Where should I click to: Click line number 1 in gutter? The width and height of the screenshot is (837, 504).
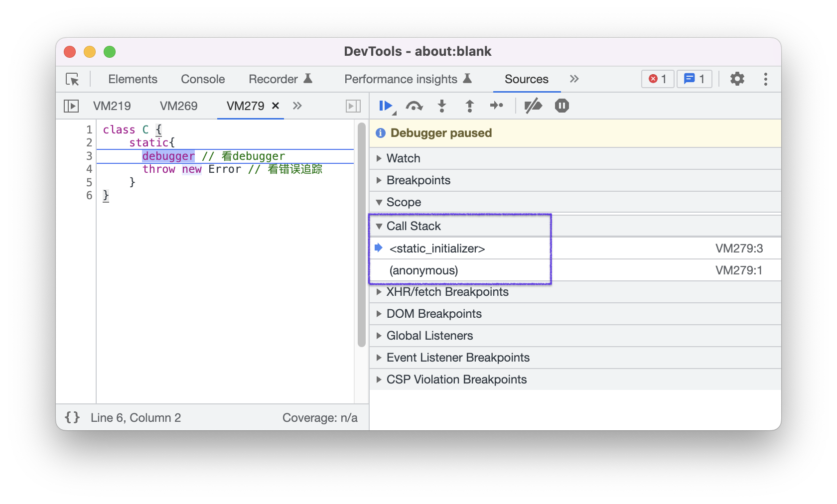click(89, 129)
